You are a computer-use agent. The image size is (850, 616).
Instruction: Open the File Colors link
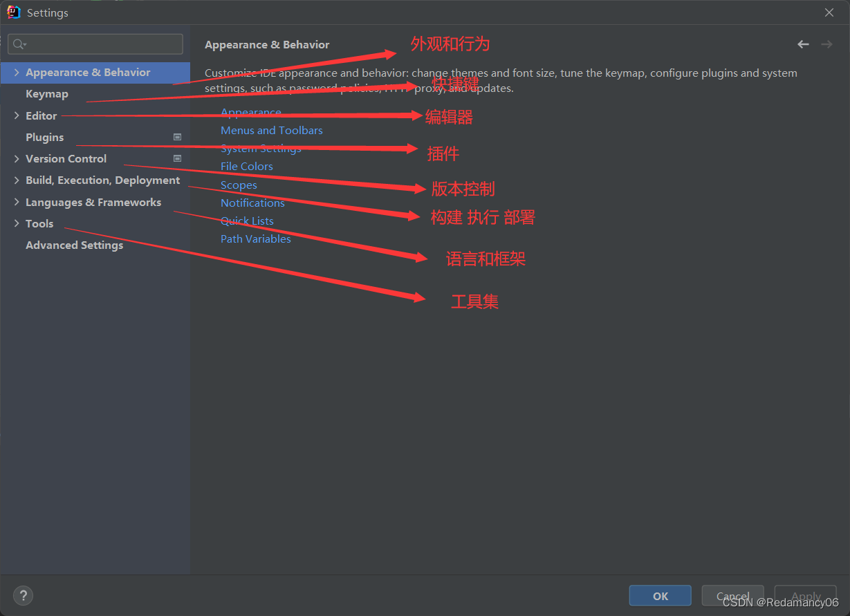click(x=247, y=166)
